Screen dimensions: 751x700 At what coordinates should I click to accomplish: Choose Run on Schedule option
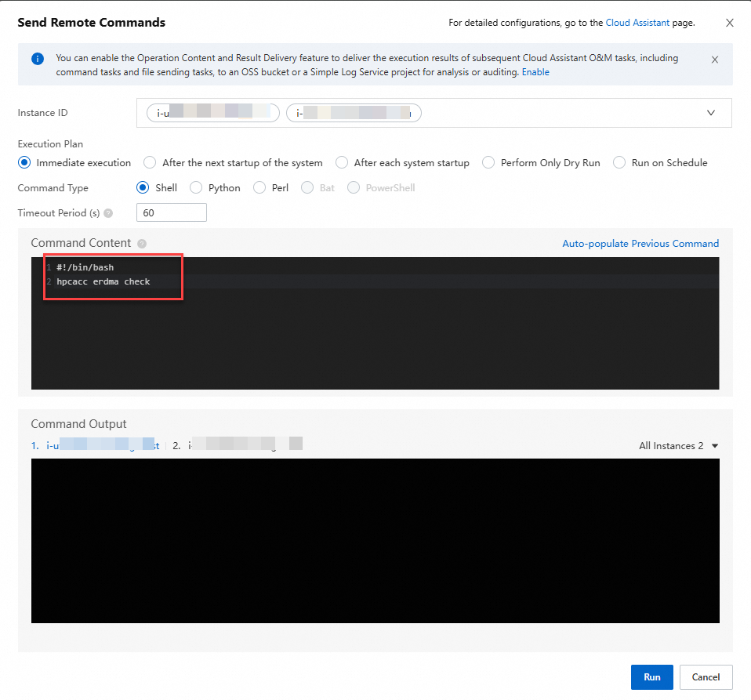tap(619, 163)
